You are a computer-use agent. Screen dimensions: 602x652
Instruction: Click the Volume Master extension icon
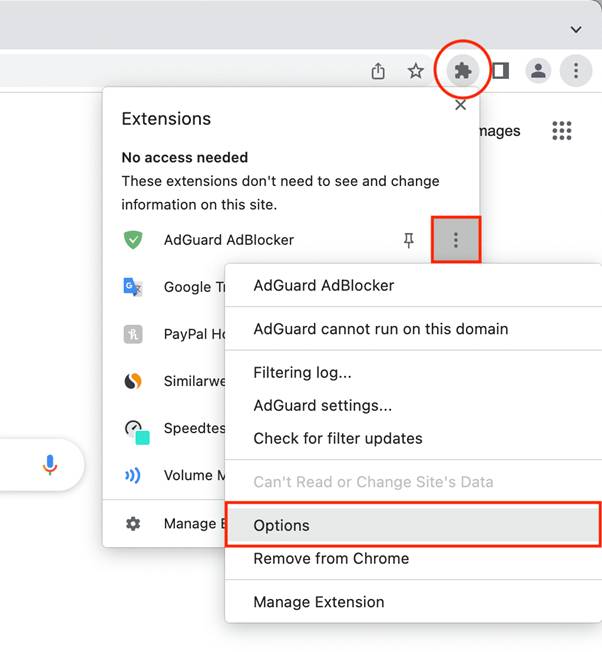pos(133,475)
